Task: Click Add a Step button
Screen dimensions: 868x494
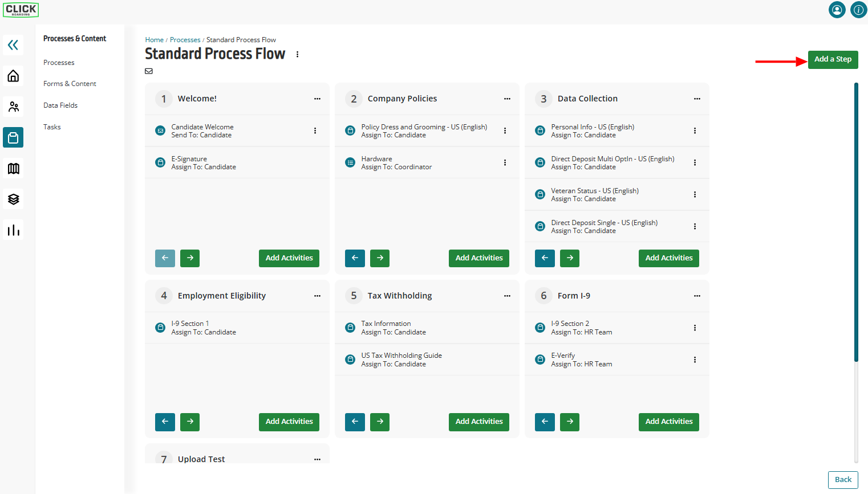Action: (x=833, y=59)
